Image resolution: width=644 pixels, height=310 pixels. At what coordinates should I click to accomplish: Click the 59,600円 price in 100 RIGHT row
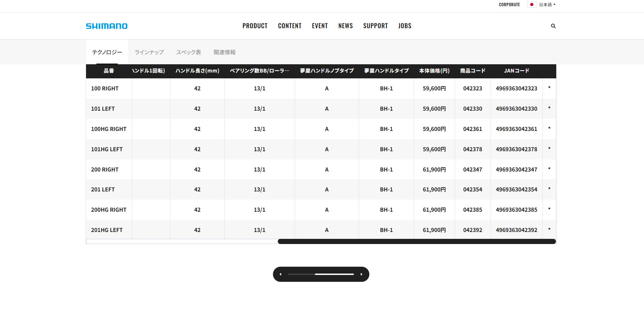tap(434, 89)
